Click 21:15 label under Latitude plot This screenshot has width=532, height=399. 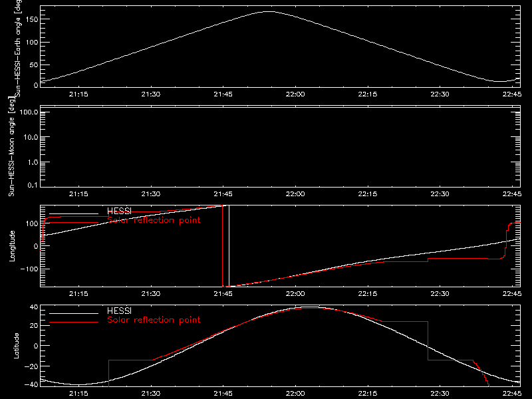[78, 394]
